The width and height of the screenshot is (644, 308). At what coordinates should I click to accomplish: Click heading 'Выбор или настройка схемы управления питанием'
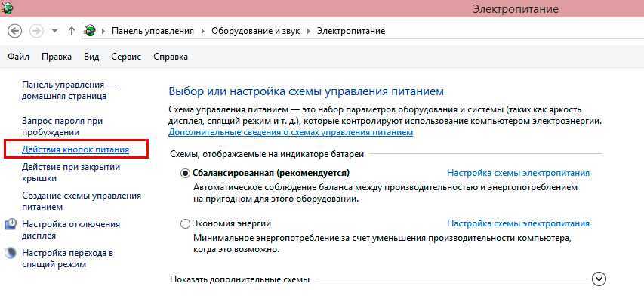[307, 91]
